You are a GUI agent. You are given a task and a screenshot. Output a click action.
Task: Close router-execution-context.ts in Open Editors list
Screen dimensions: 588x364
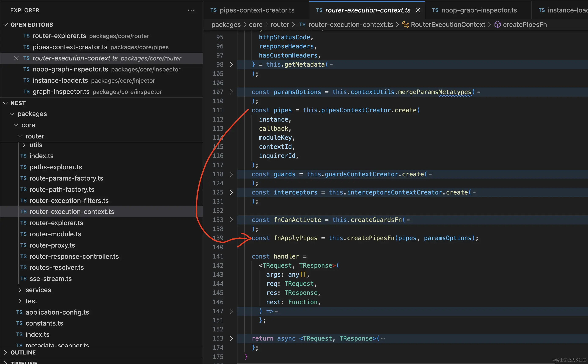coord(16,58)
